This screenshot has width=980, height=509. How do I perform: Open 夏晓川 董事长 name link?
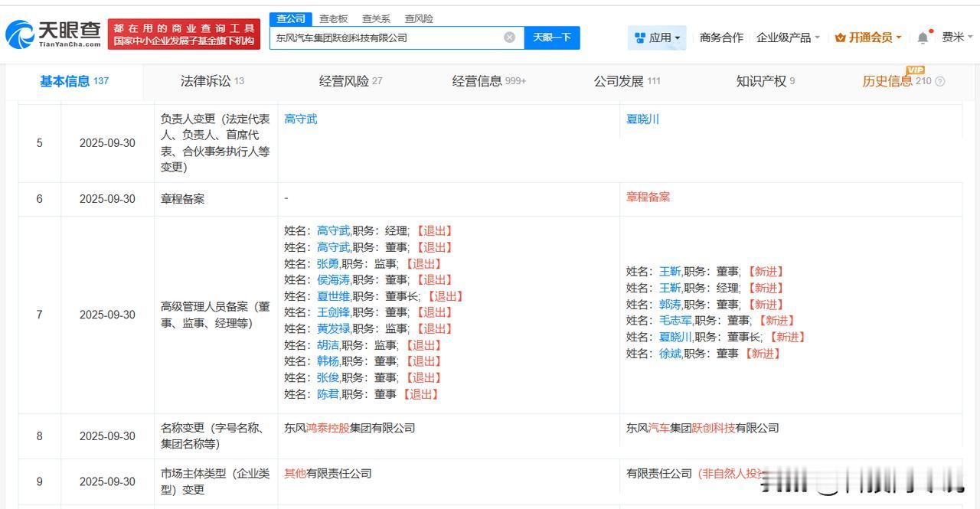(x=675, y=337)
